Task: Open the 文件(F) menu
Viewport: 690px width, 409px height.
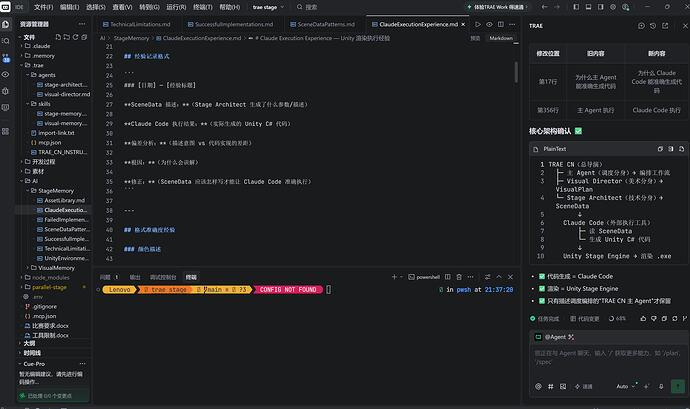Action: tap(43, 7)
